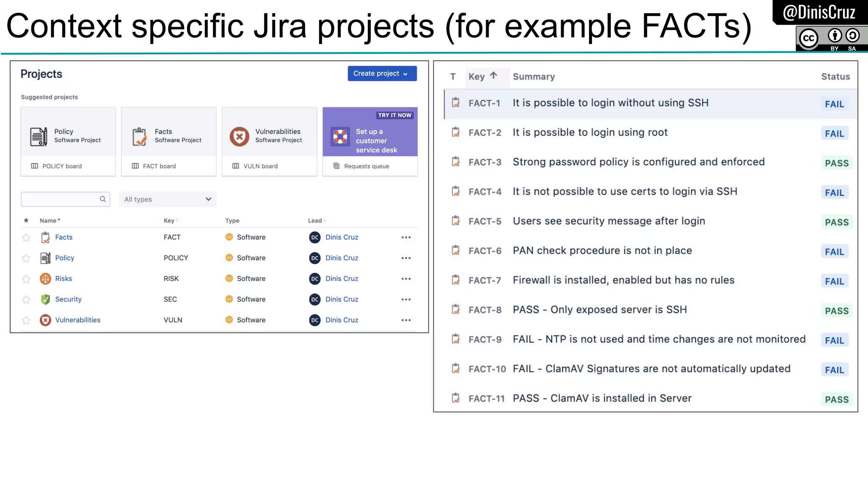Screen dimensions: 868x488
Task: Click the Lead DC avatar in Security row
Action: (x=314, y=299)
